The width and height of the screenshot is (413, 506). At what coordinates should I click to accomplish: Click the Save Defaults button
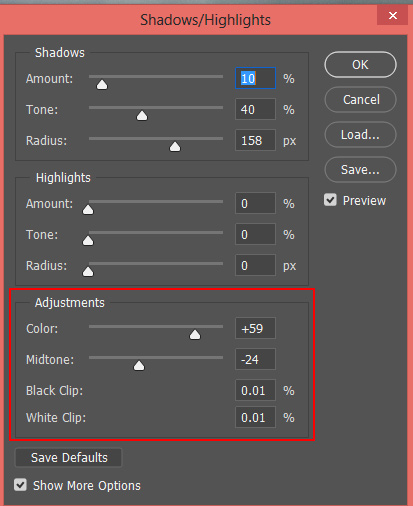pyautogui.click(x=69, y=458)
